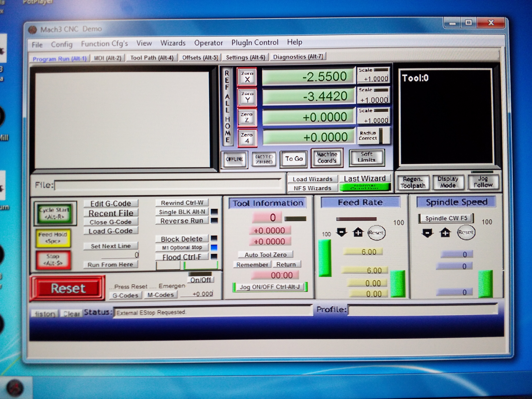Open the Config menu
Screen dimensions: 532x399
62,44
